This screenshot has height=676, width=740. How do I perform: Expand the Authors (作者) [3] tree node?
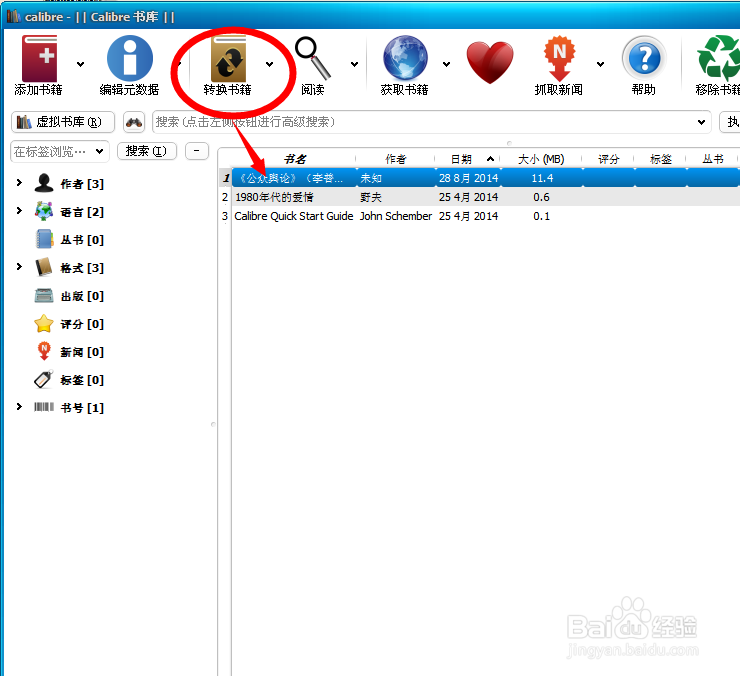click(19, 183)
